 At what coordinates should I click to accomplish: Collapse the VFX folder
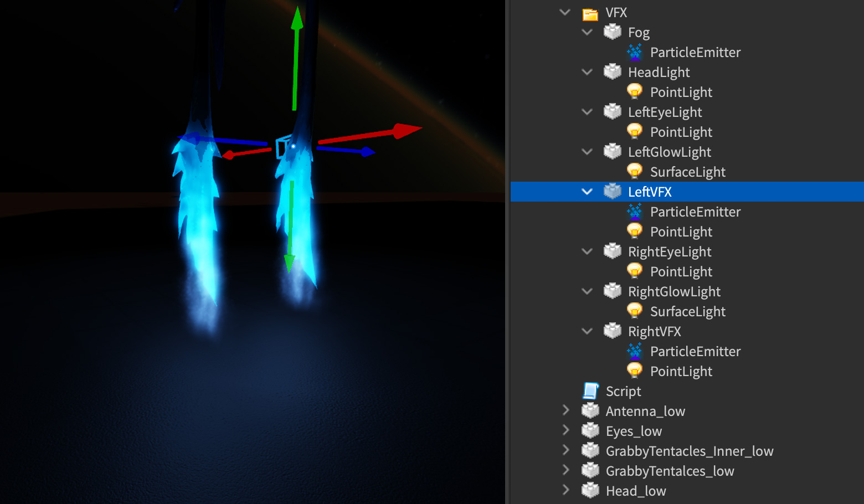565,12
